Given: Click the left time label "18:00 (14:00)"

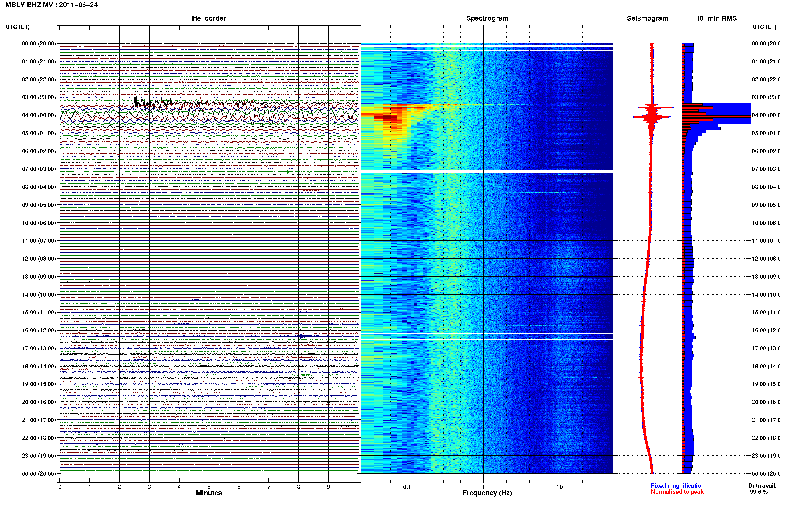Looking at the screenshot, I should 39,367.
